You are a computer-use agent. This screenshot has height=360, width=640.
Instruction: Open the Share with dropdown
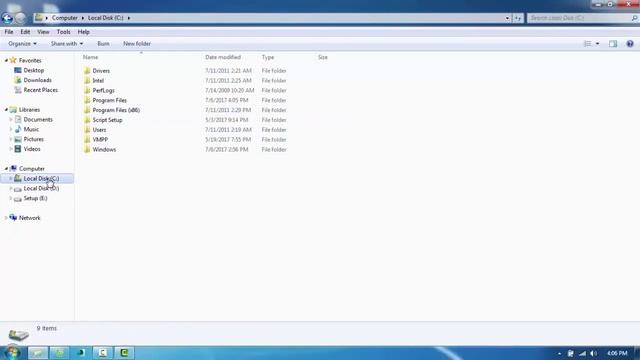(x=67, y=44)
